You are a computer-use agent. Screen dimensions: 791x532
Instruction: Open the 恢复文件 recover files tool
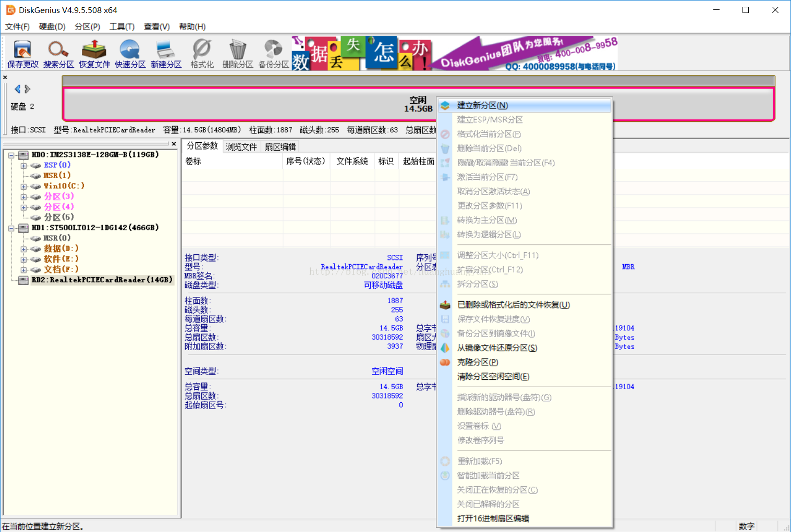94,54
